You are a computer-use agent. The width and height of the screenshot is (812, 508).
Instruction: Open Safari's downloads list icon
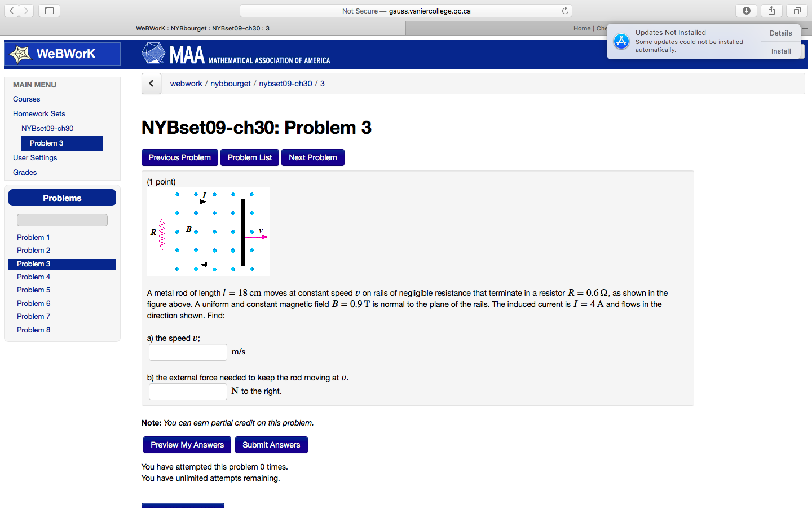tap(746, 10)
